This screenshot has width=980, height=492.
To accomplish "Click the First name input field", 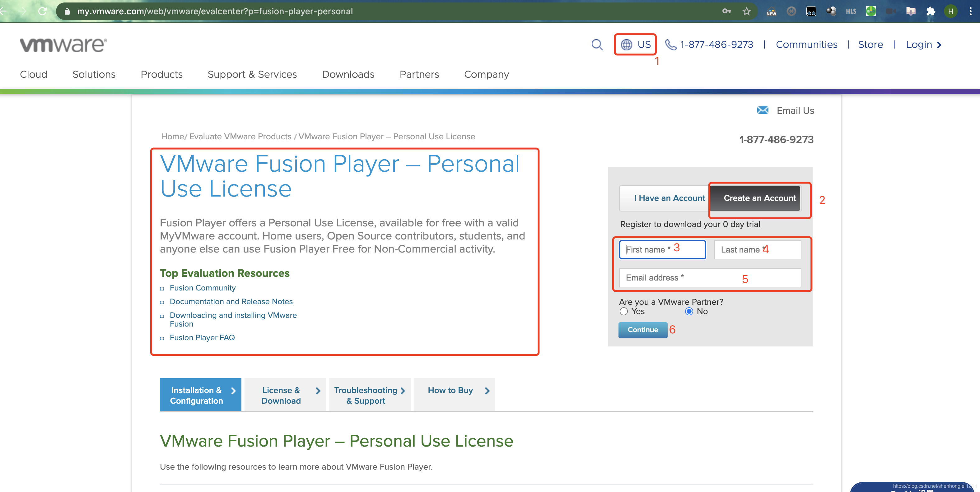I will click(x=662, y=249).
